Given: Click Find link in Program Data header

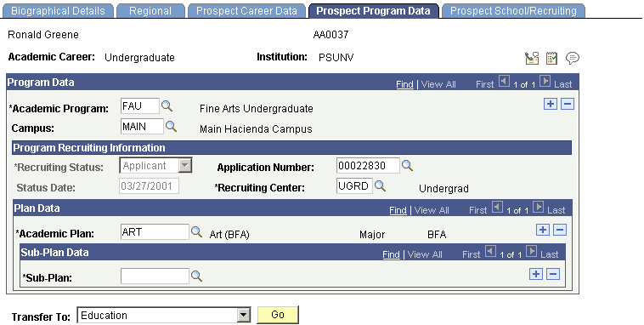Looking at the screenshot, I should [x=404, y=84].
